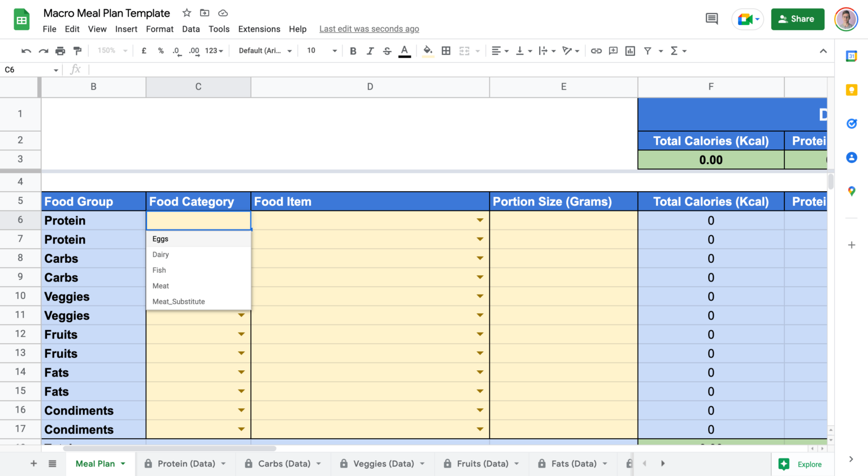Open the Format menu
The width and height of the screenshot is (868, 476).
click(x=160, y=29)
